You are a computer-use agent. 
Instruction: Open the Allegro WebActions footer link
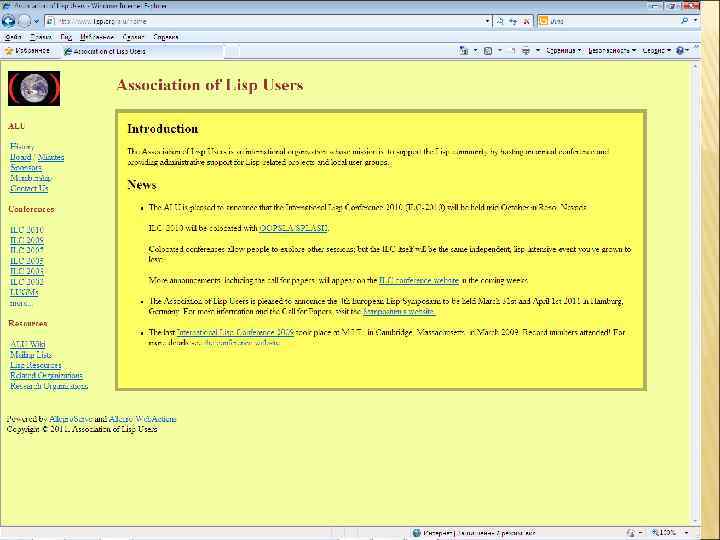click(x=142, y=419)
